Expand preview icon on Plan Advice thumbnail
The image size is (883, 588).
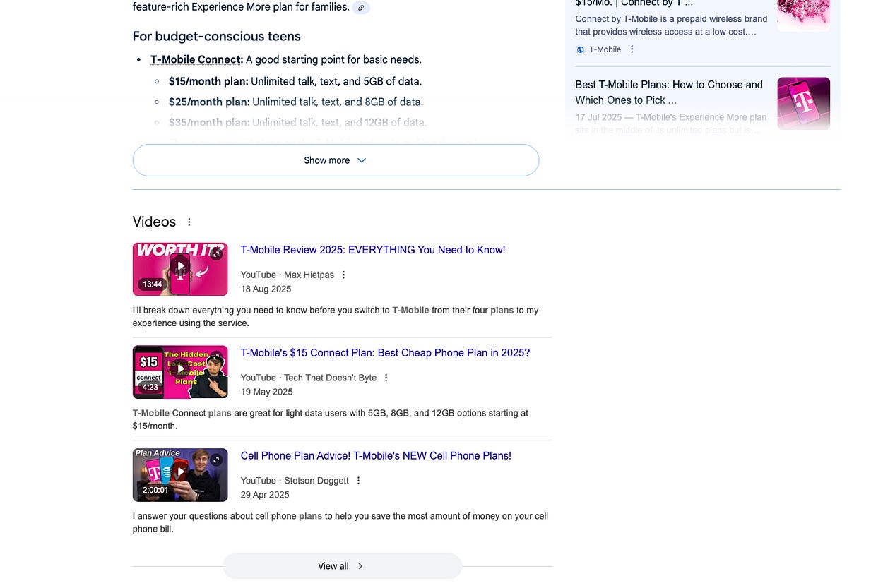point(217,460)
